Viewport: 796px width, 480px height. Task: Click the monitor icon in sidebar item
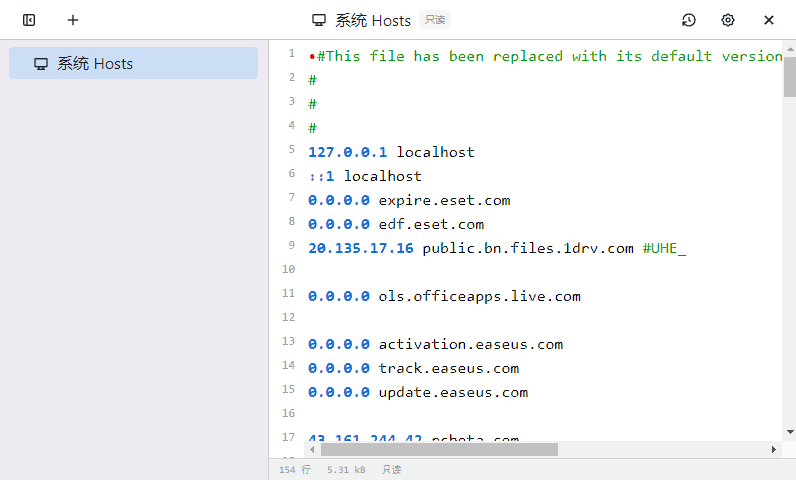pyautogui.click(x=41, y=64)
